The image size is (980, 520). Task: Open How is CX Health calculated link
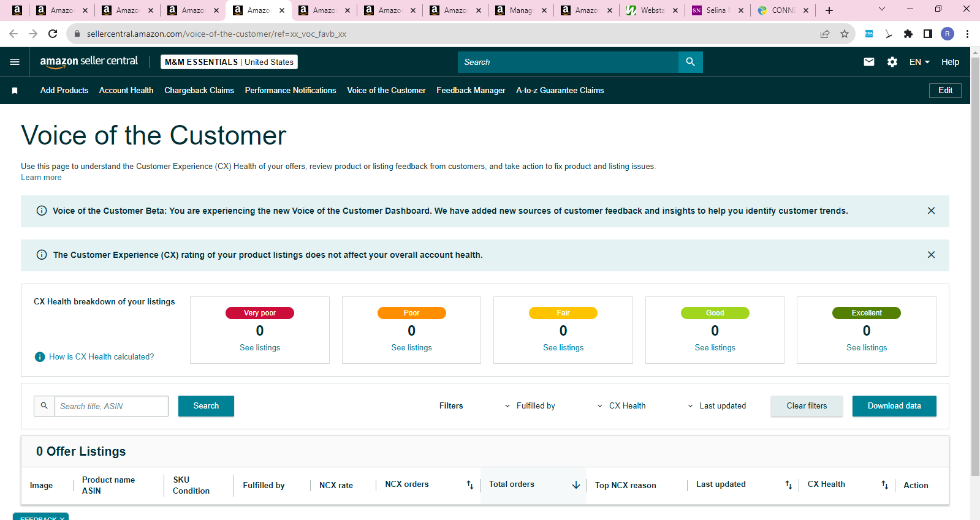pos(101,356)
